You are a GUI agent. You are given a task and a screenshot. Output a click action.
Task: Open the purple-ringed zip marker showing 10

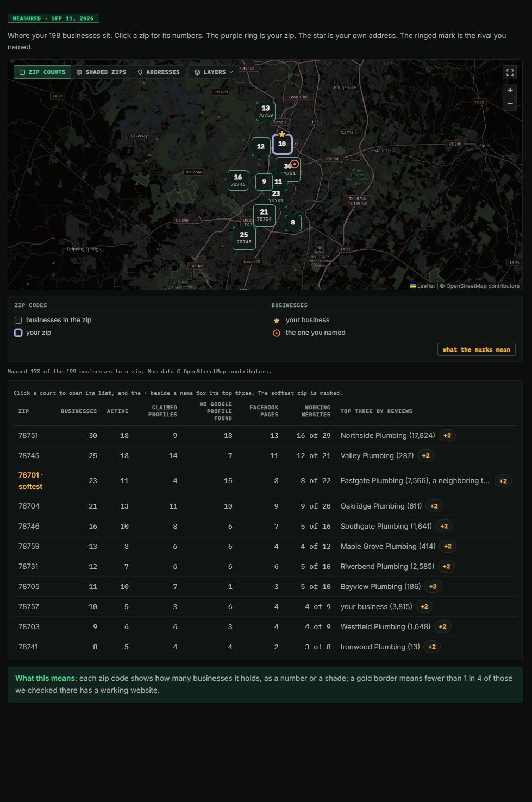[x=282, y=144]
